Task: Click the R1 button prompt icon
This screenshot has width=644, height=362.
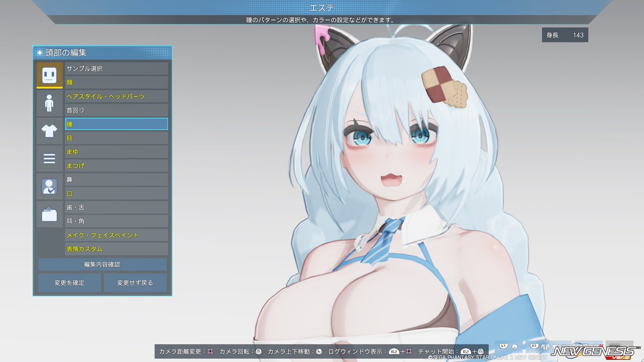Action: pos(535,346)
